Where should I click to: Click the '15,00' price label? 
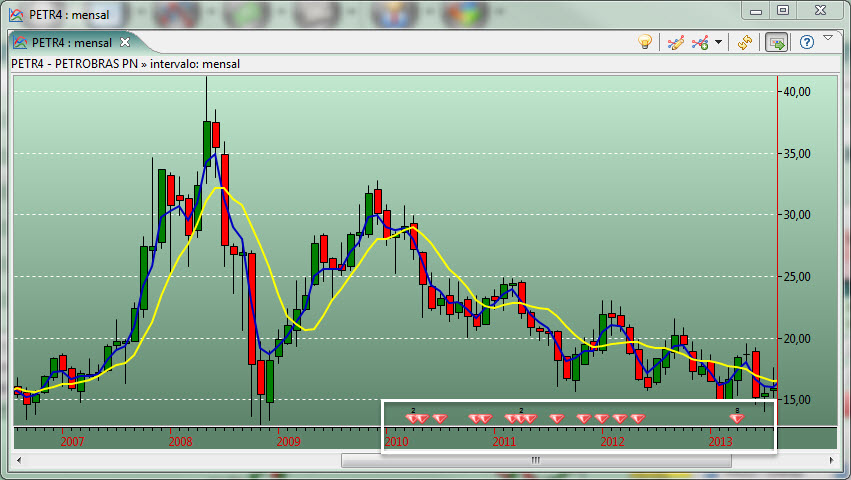[797, 400]
